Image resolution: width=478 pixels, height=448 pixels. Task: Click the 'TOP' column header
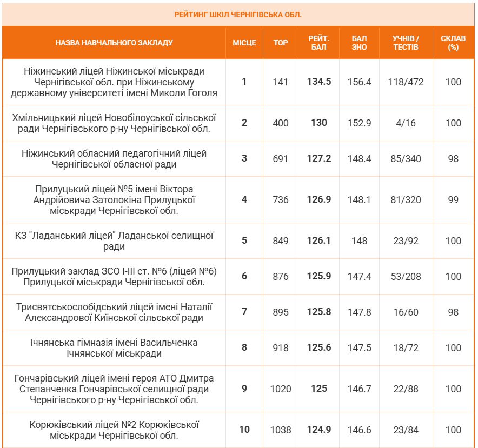(x=281, y=43)
